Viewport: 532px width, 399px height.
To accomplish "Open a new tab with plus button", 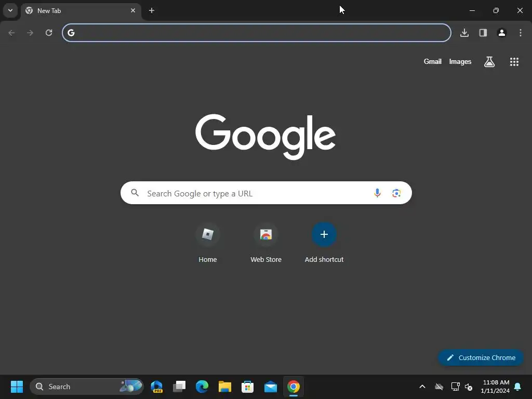I will 152,10.
